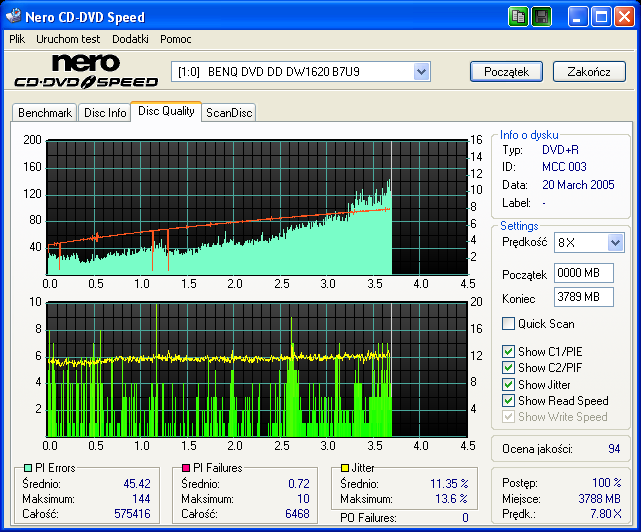Click the PI Errors upper graph area
This screenshot has width=641, height=532.
(257, 207)
